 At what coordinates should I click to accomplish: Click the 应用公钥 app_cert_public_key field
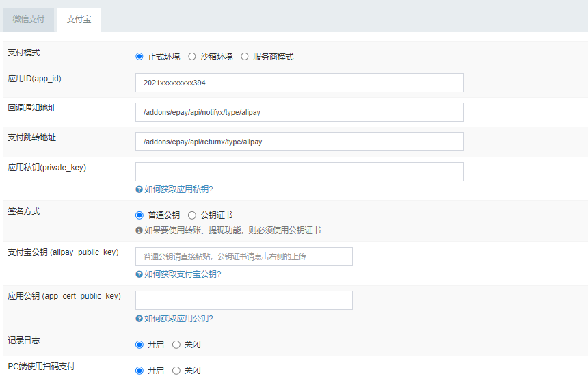coord(244,300)
